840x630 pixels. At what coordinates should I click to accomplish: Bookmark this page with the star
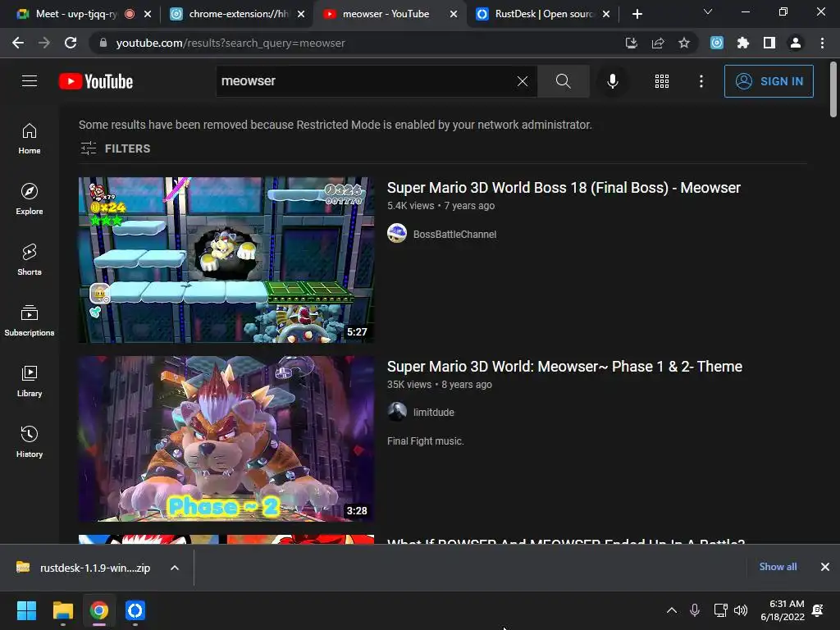(684, 43)
